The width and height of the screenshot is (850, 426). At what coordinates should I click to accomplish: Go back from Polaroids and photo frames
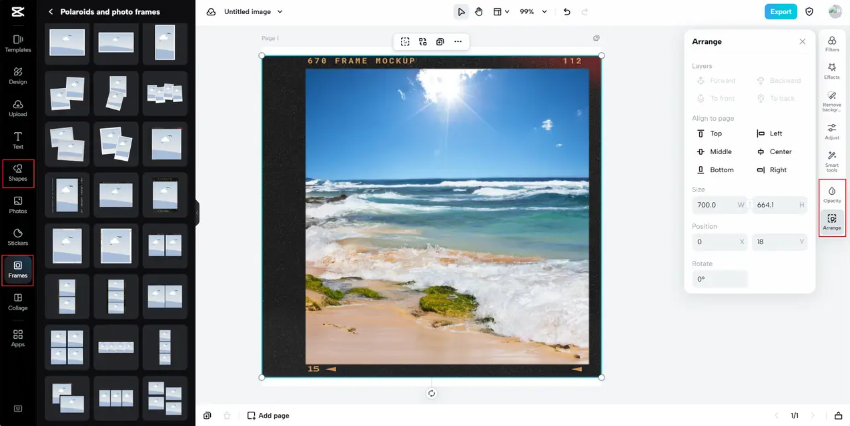click(50, 11)
